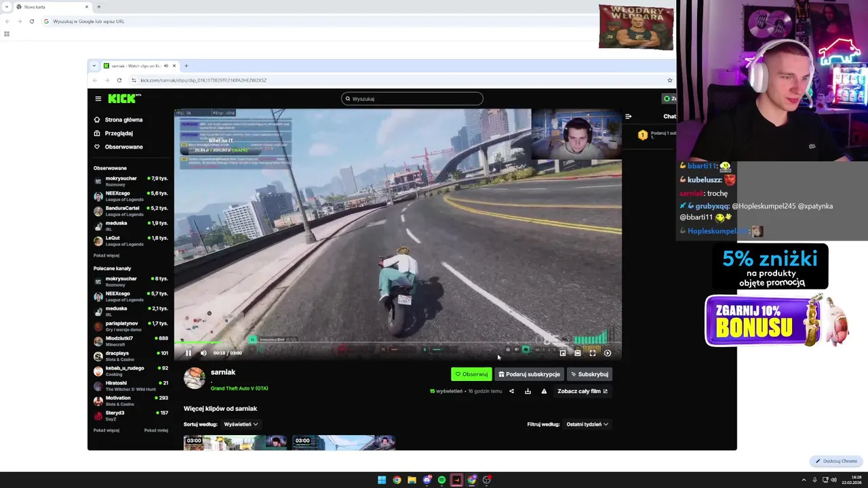Open parispiatynov recommended channel
The width and height of the screenshot is (868, 488).
[131, 326]
